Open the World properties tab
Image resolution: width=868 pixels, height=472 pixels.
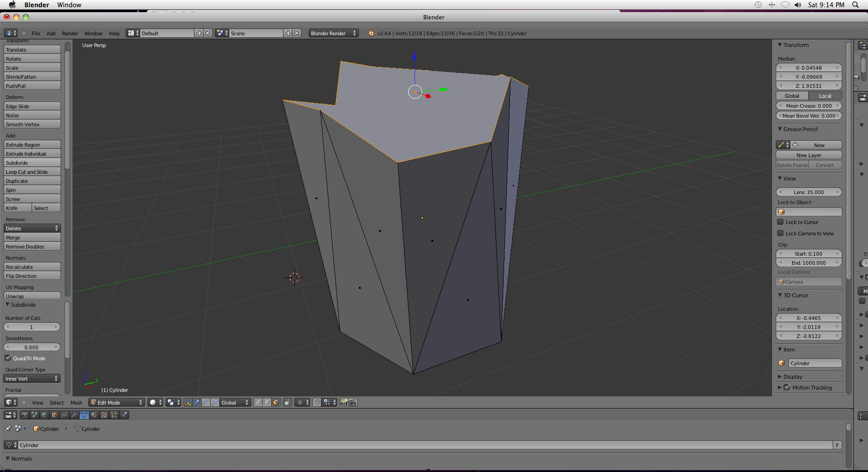coord(45,415)
